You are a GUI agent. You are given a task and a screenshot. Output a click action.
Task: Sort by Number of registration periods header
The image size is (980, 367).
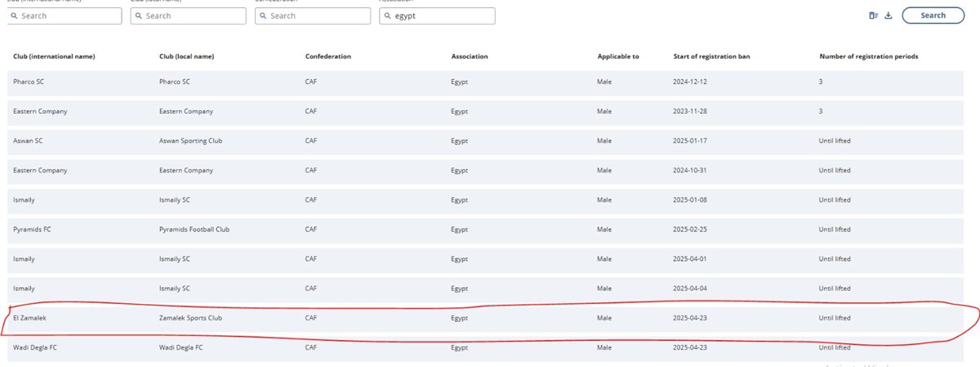[869, 56]
